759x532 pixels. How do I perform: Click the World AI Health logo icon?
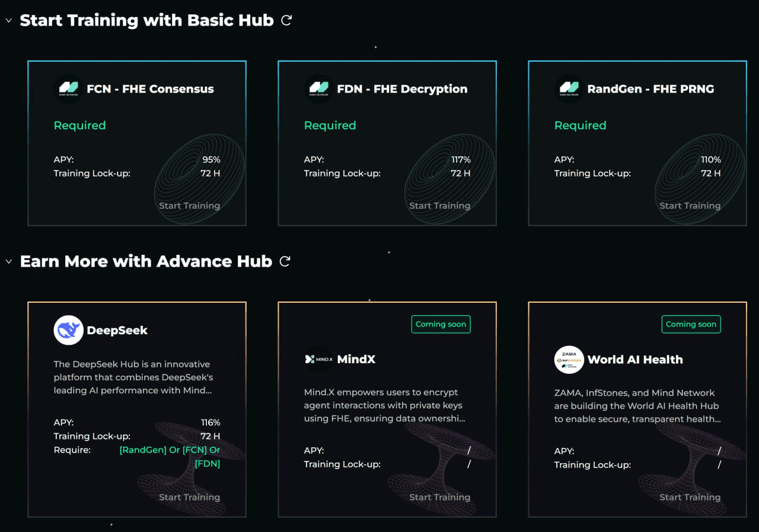click(569, 359)
